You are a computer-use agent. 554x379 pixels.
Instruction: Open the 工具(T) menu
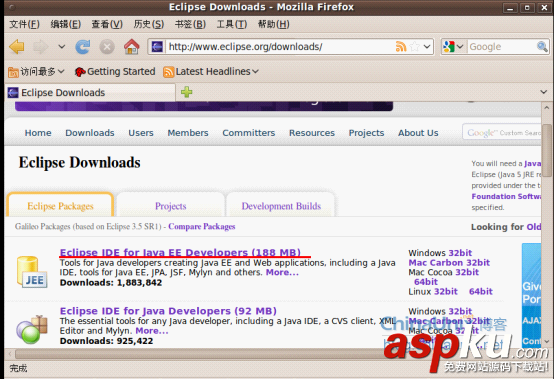[232, 24]
